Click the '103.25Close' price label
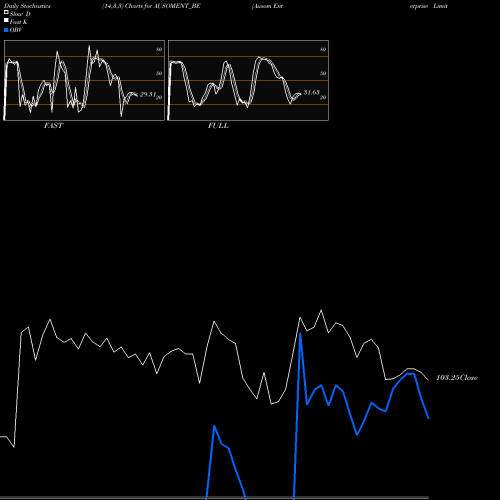 [457, 377]
